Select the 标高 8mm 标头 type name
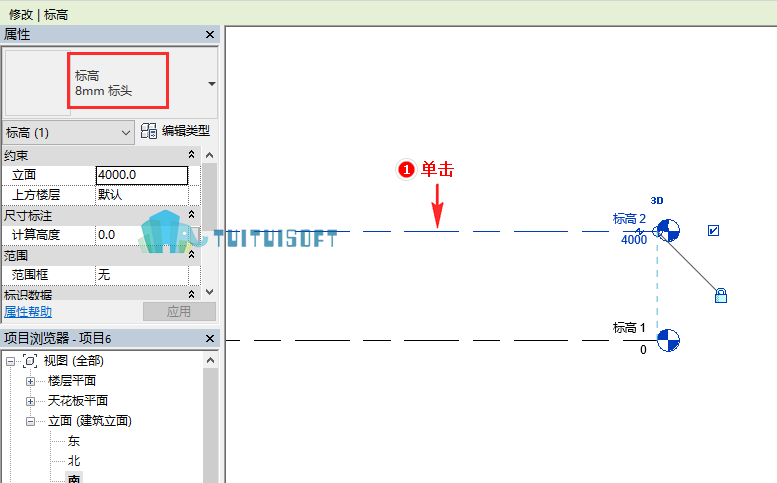The image size is (777, 483). point(104,83)
